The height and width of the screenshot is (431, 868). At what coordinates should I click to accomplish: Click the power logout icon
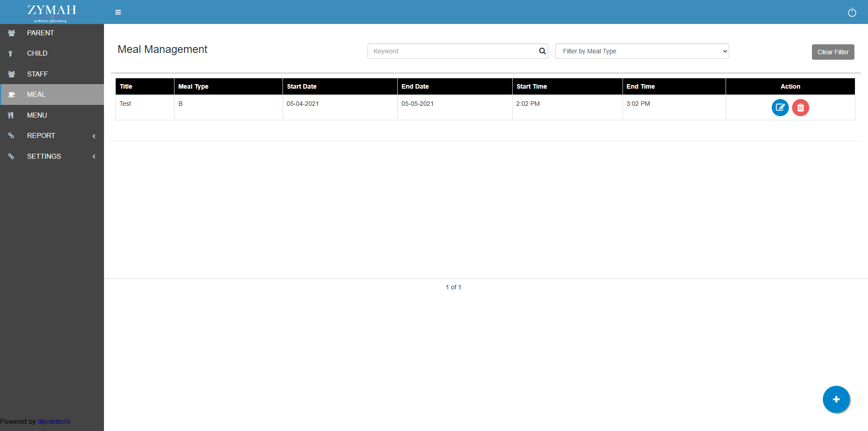pos(852,12)
